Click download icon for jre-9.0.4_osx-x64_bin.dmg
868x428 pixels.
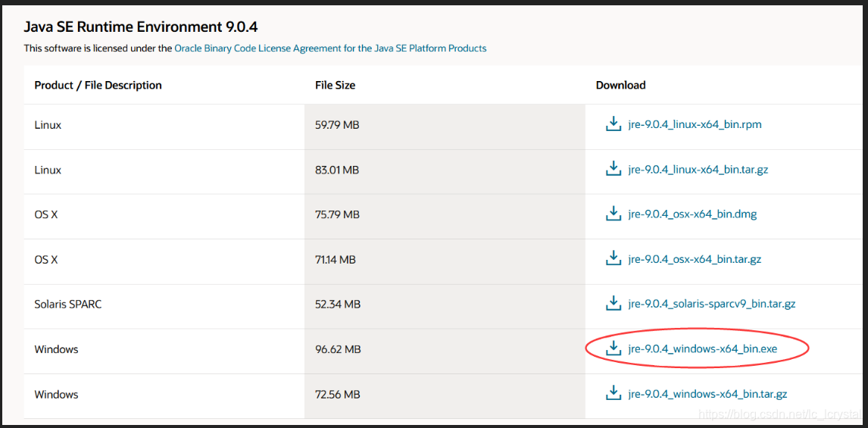[613, 214]
